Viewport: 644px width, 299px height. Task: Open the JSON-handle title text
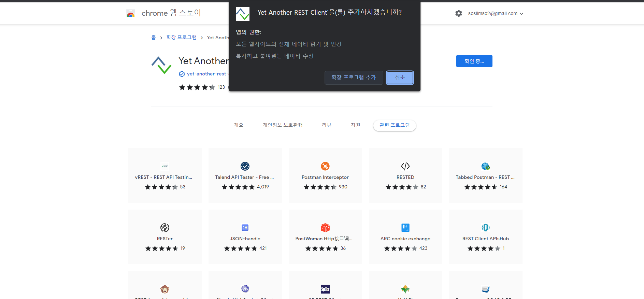[x=245, y=239]
